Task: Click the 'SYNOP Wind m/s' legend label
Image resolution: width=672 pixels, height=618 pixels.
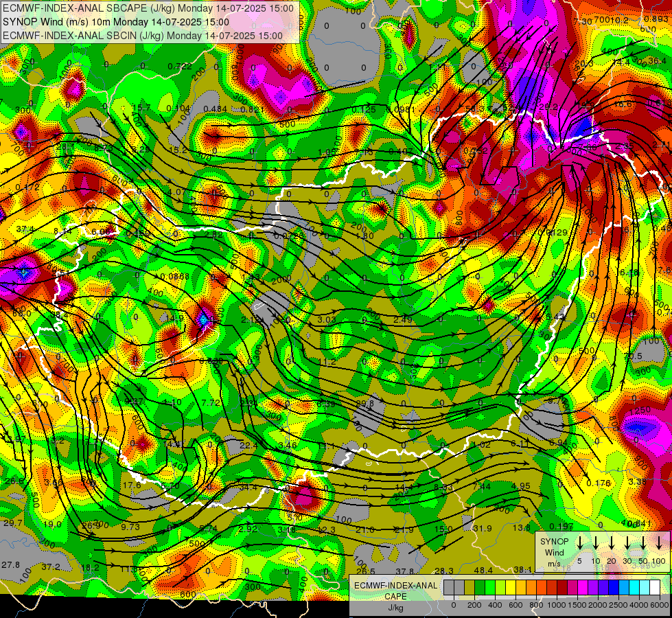Action: click(554, 552)
